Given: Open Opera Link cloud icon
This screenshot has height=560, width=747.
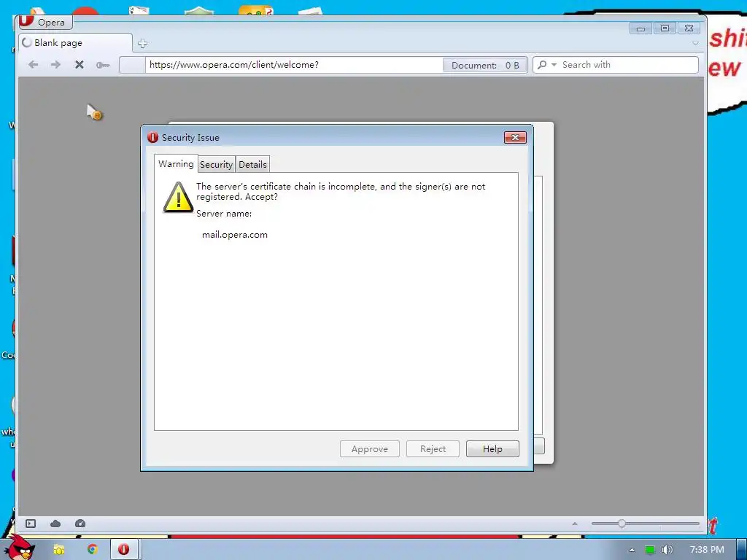Looking at the screenshot, I should 55,524.
